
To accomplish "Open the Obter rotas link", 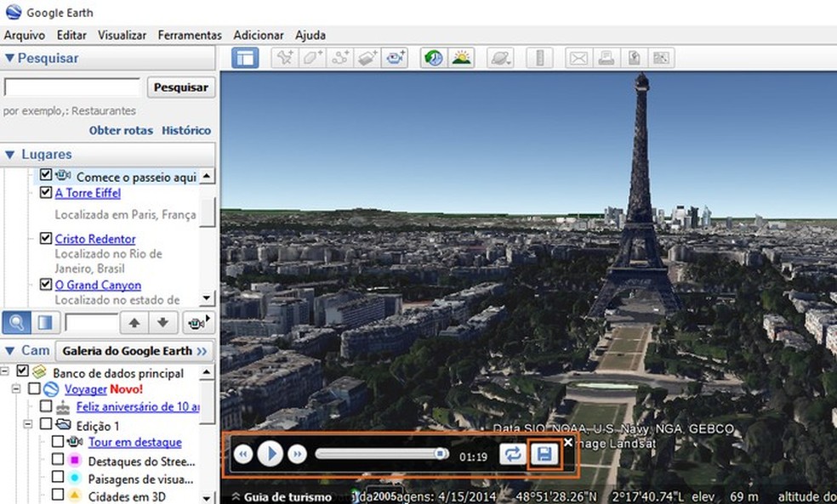I will (x=122, y=130).
